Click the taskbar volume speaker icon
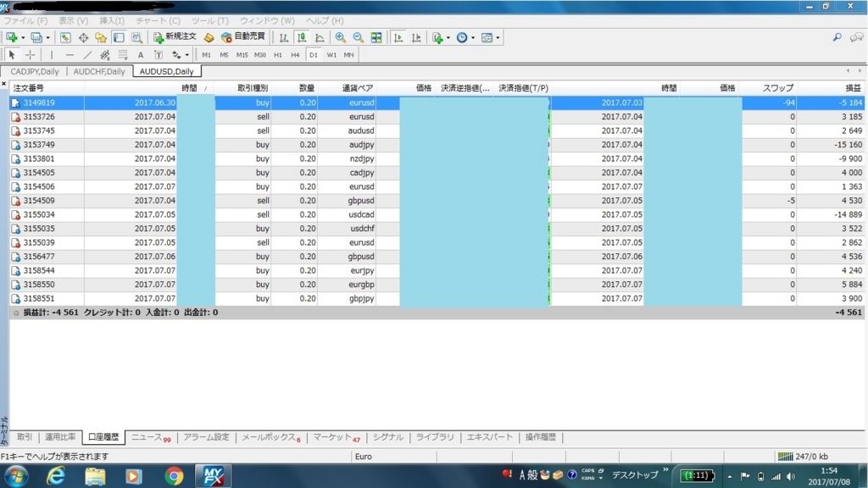The width and height of the screenshot is (868, 488). (791, 476)
